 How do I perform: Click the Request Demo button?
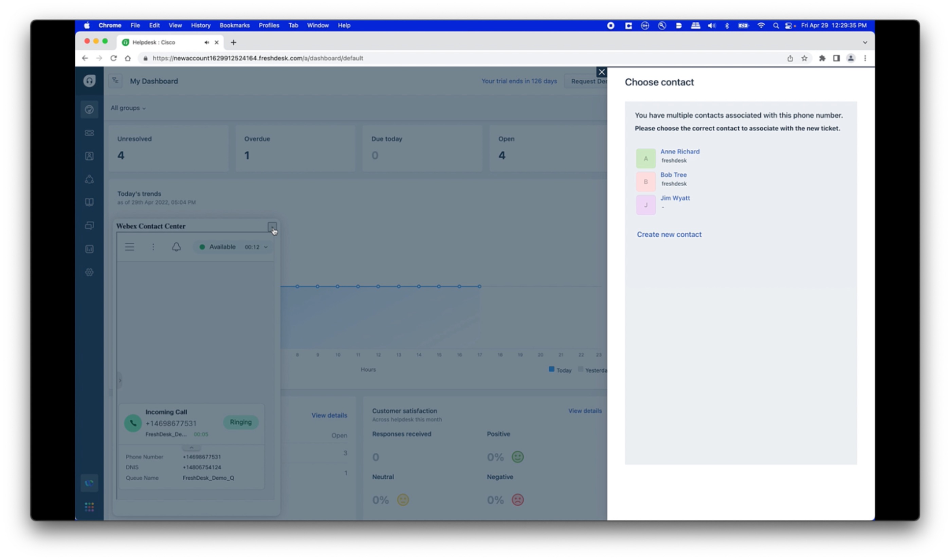pos(586,81)
